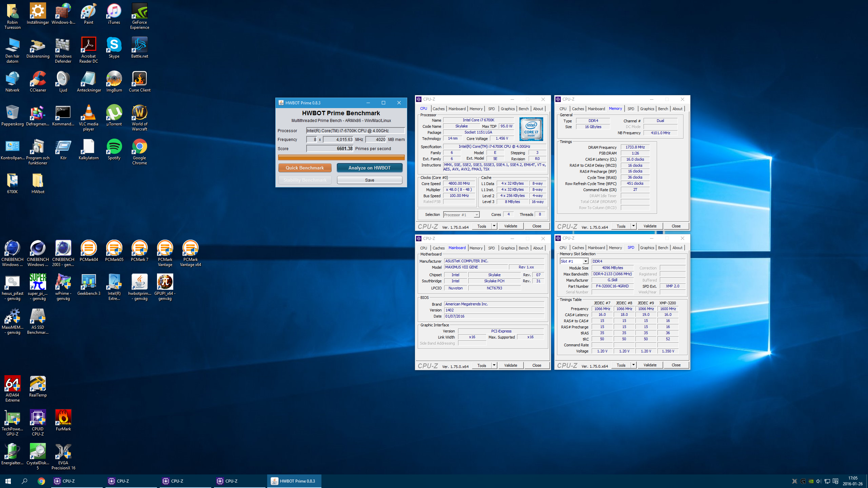
Task: Switch to Caches tab in top-left CPU-Z
Action: point(438,109)
